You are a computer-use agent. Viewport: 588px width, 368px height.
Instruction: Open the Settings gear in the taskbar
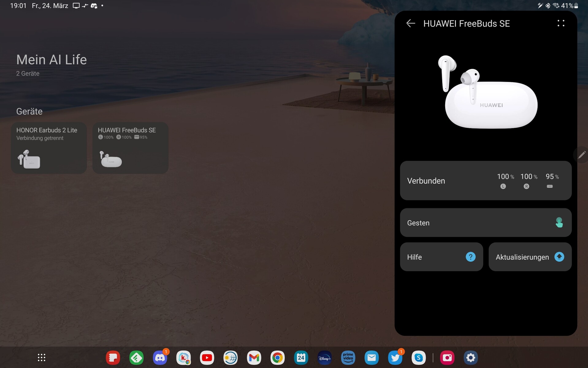[471, 358]
